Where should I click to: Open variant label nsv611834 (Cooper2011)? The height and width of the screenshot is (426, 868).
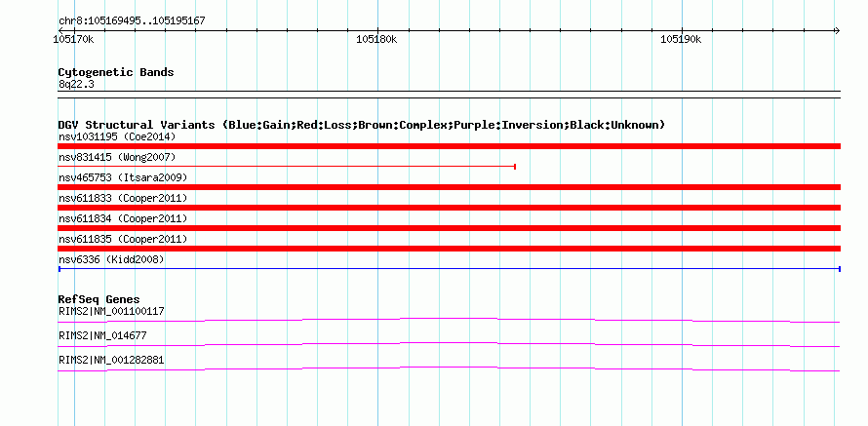pos(123,218)
